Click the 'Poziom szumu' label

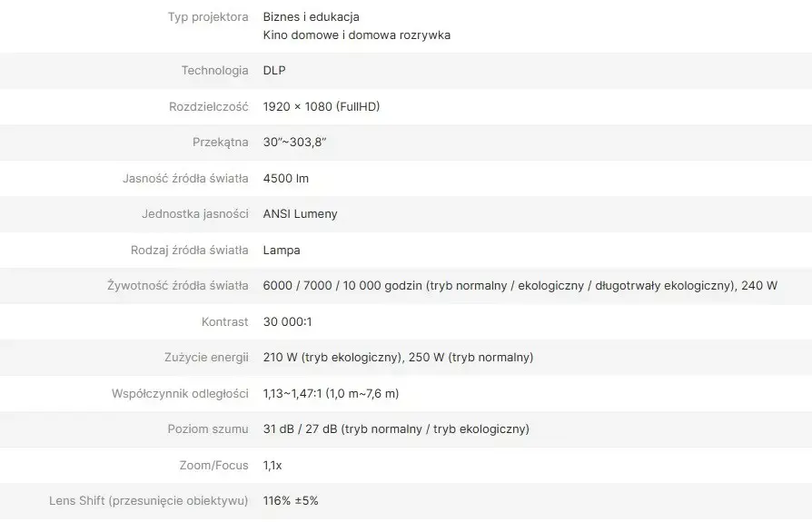[208, 429]
